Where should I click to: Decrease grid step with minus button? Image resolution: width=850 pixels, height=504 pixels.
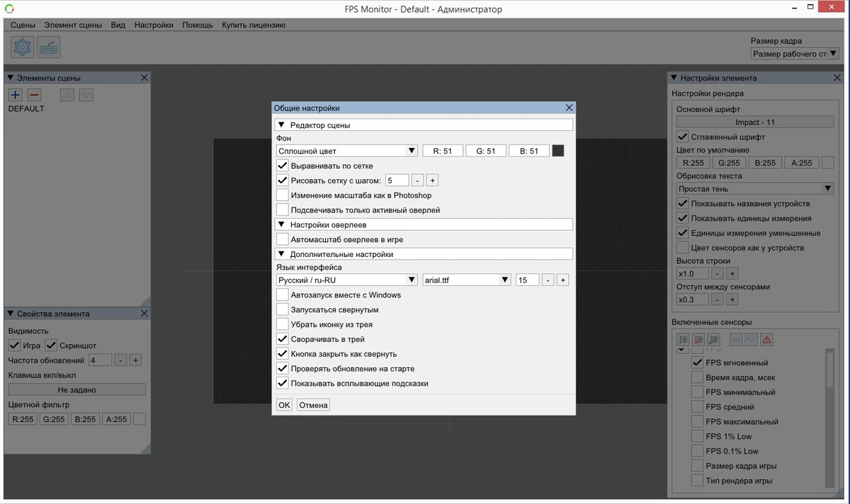pyautogui.click(x=418, y=181)
